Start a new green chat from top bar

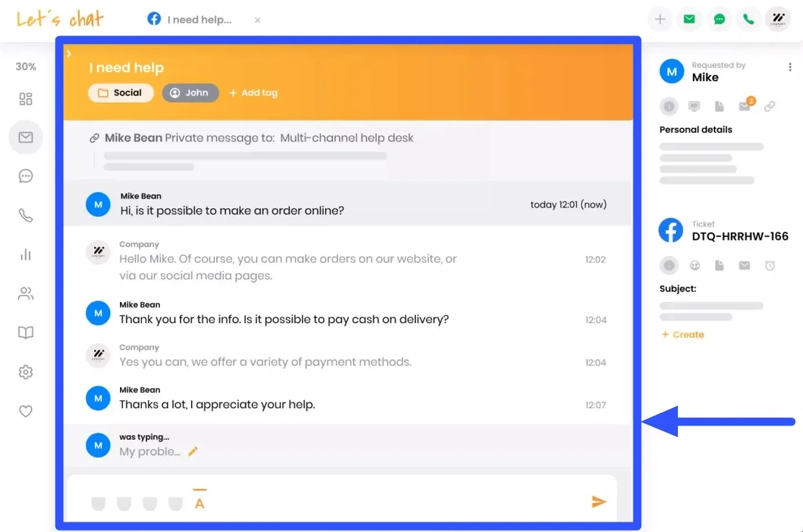click(719, 19)
